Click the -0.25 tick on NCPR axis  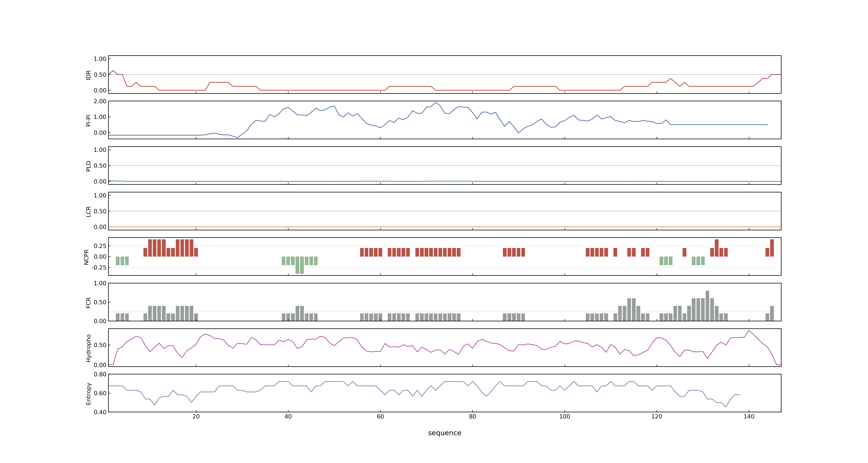click(99, 268)
